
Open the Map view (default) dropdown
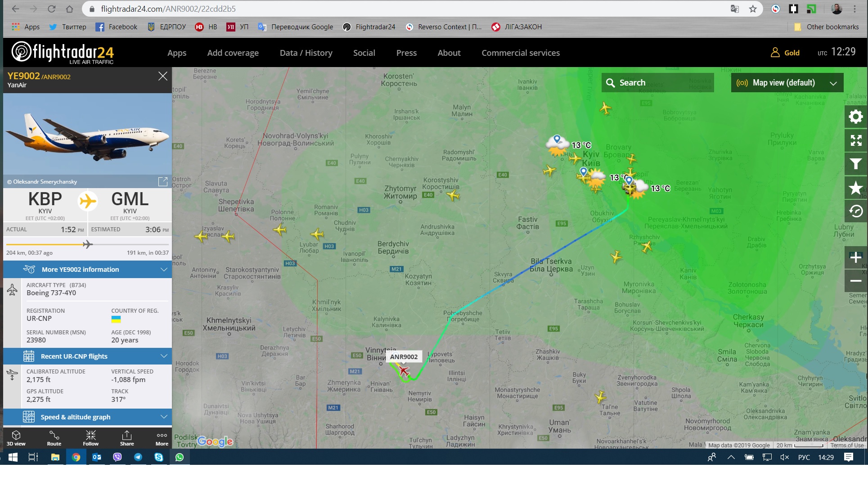[787, 83]
